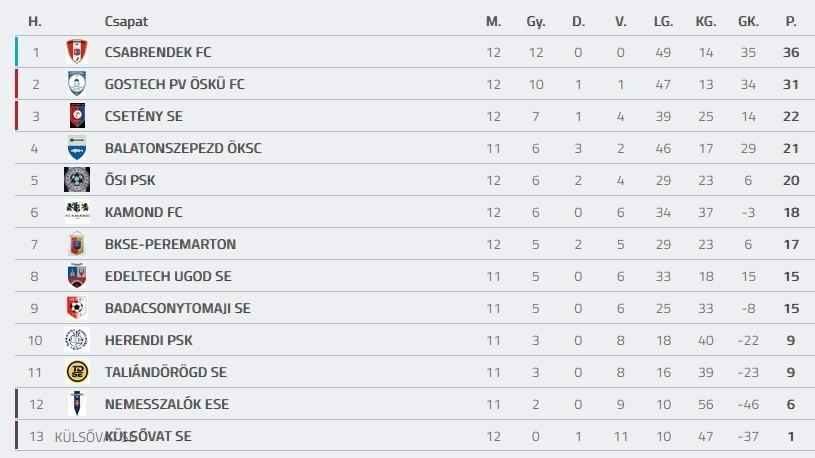Click the Gy. wins column header
Screen dimensions: 815x458
pyautogui.click(x=536, y=21)
